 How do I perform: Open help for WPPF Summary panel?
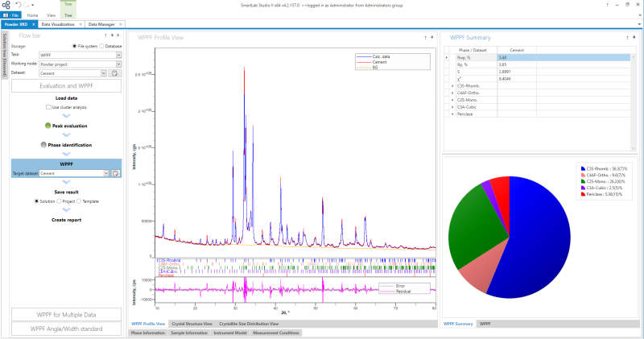point(627,37)
